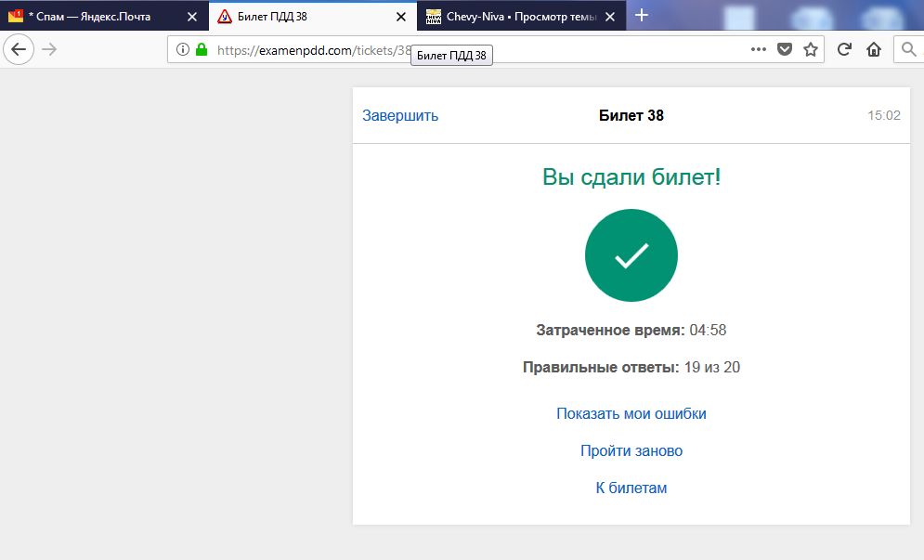The width and height of the screenshot is (924, 560).
Task: Click the search magnifier icon
Action: point(907,50)
